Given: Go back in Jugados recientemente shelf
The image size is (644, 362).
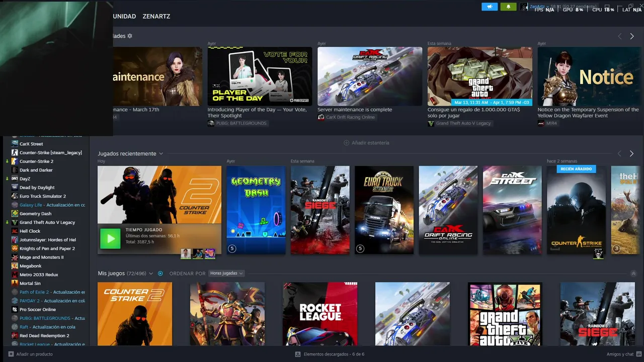Looking at the screenshot, I should tap(619, 153).
